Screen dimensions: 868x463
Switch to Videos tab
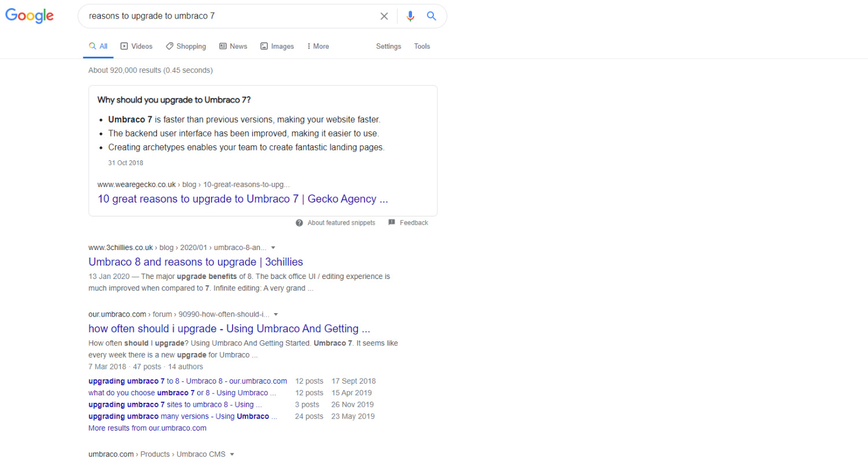pyautogui.click(x=137, y=46)
